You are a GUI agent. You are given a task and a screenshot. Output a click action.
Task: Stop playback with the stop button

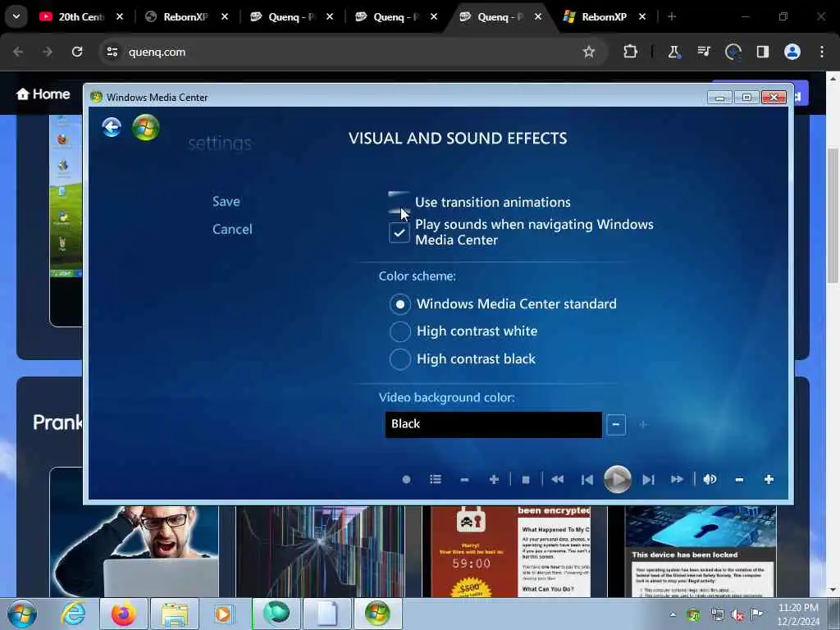(526, 479)
